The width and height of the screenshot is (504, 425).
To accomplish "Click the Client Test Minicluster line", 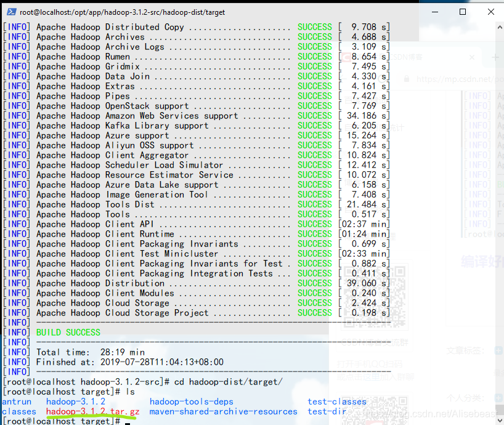I will tap(196, 254).
